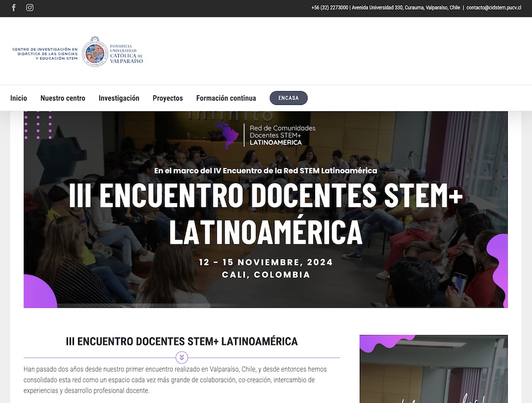Click the +56 (32) 2273000 phone number
The height and width of the screenshot is (403, 532).
(x=329, y=8)
